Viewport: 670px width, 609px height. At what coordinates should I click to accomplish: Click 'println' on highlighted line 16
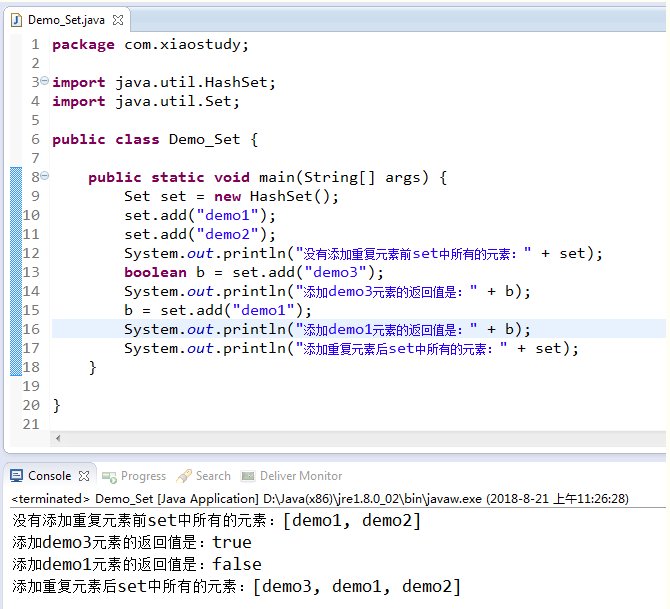(254, 329)
